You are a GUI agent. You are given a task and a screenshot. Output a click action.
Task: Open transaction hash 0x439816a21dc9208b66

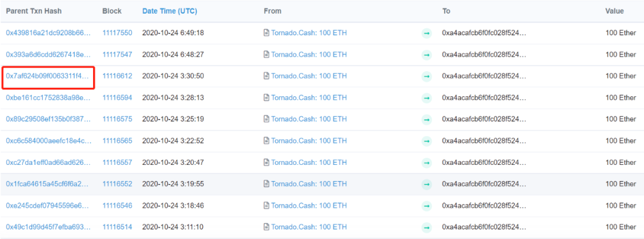[48, 33]
